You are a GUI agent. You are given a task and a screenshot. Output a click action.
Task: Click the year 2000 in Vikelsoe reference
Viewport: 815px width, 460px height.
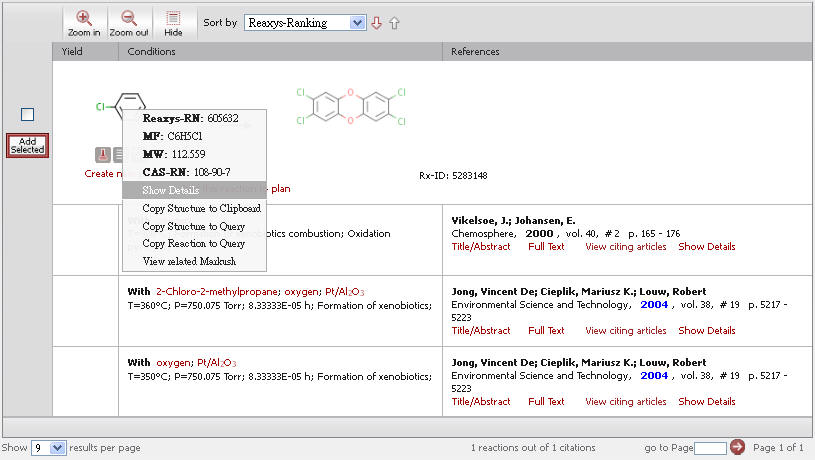[539, 233]
